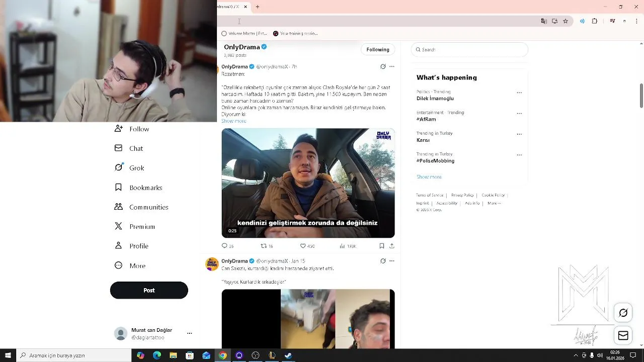The height and width of the screenshot is (362, 644).
Task: Open the Volume Master bookmark
Action: click(x=245, y=34)
